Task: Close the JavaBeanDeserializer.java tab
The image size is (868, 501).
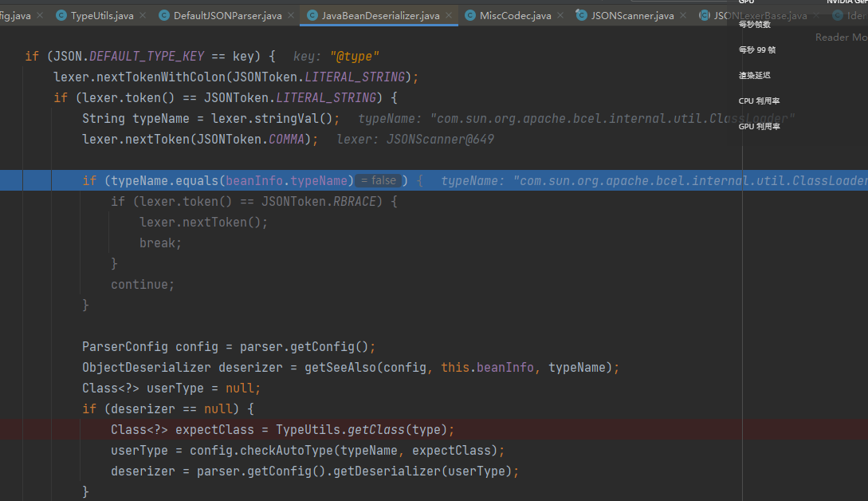Action: [449, 15]
